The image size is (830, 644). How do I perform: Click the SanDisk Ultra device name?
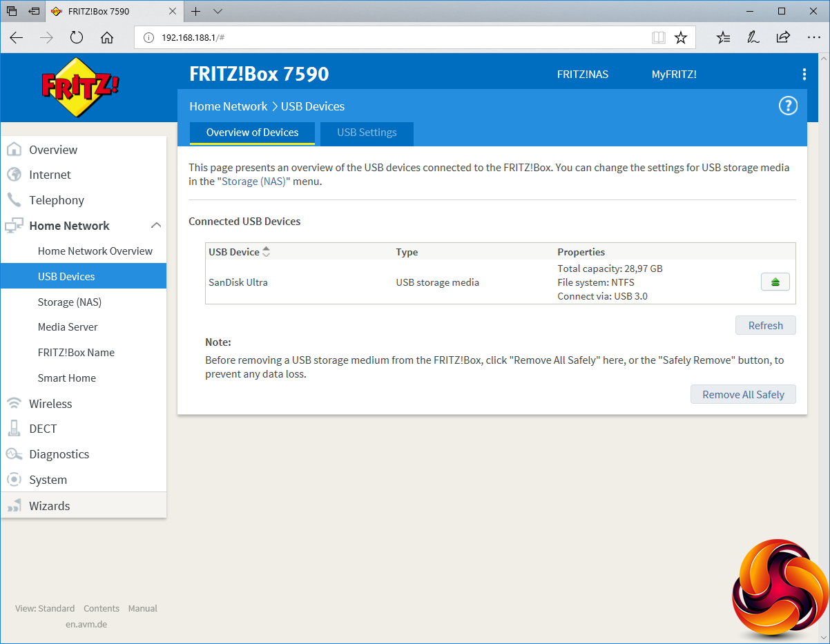click(238, 282)
